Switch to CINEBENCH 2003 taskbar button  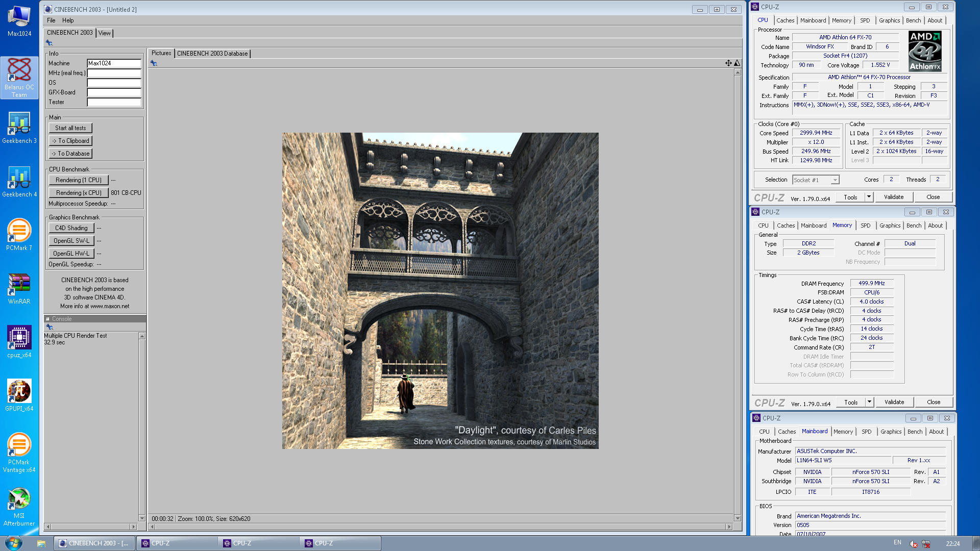pos(94,543)
